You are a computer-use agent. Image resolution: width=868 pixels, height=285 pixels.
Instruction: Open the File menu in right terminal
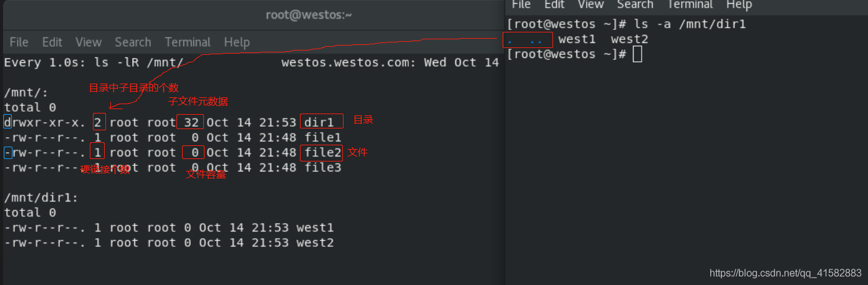521,5
